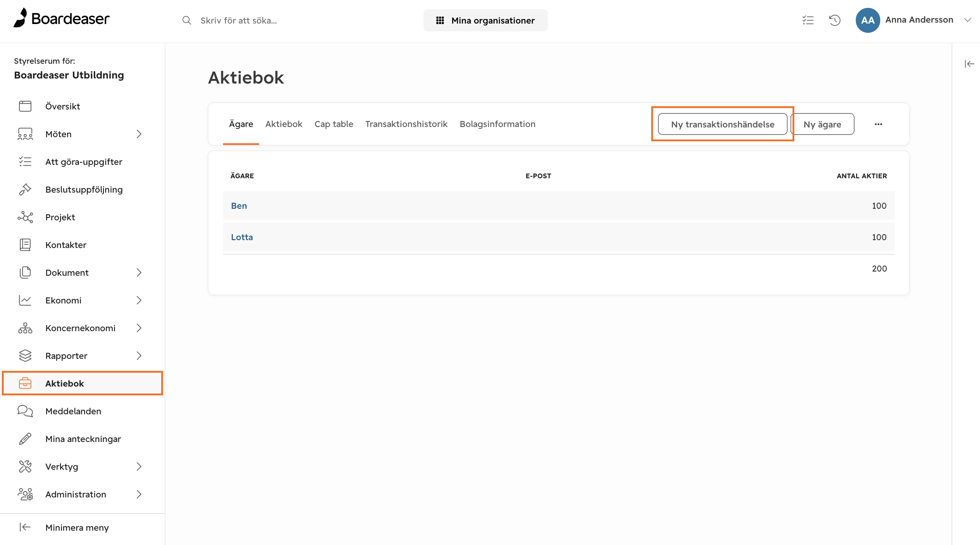Expand the Dokument submenu chevron
This screenshot has height=545, width=980.
[x=139, y=272]
